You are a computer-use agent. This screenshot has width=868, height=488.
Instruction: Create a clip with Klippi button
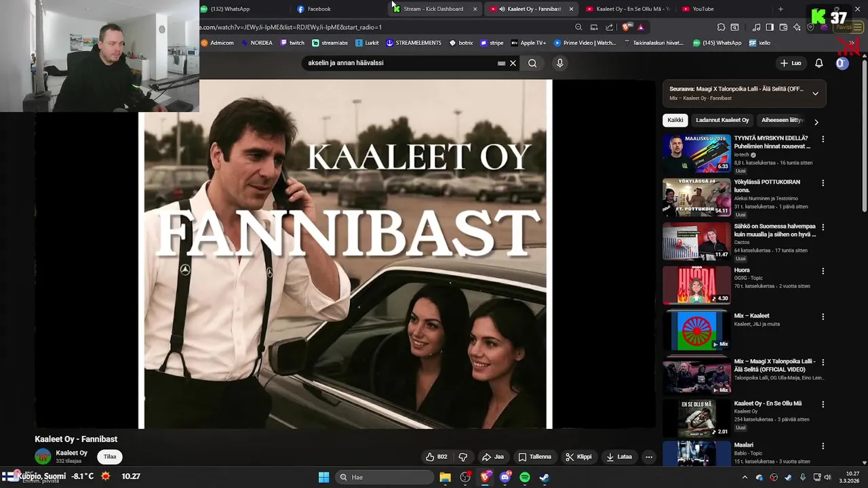(578, 457)
